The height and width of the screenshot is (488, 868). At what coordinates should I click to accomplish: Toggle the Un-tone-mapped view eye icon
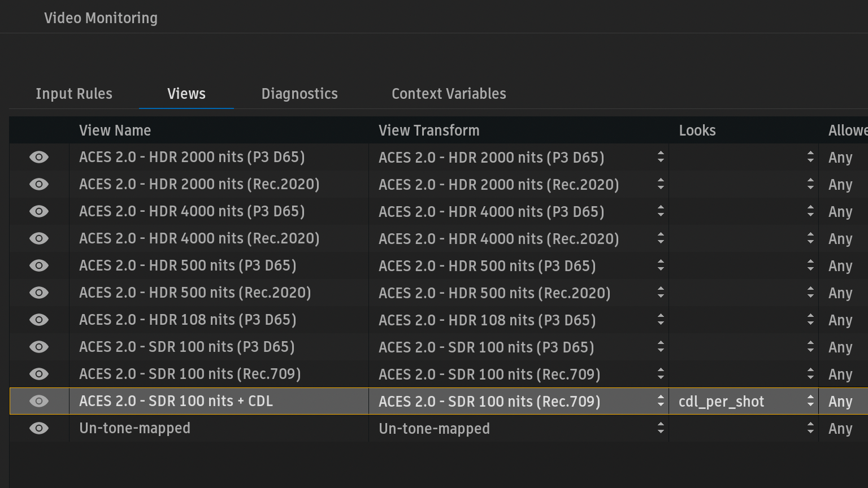39,428
